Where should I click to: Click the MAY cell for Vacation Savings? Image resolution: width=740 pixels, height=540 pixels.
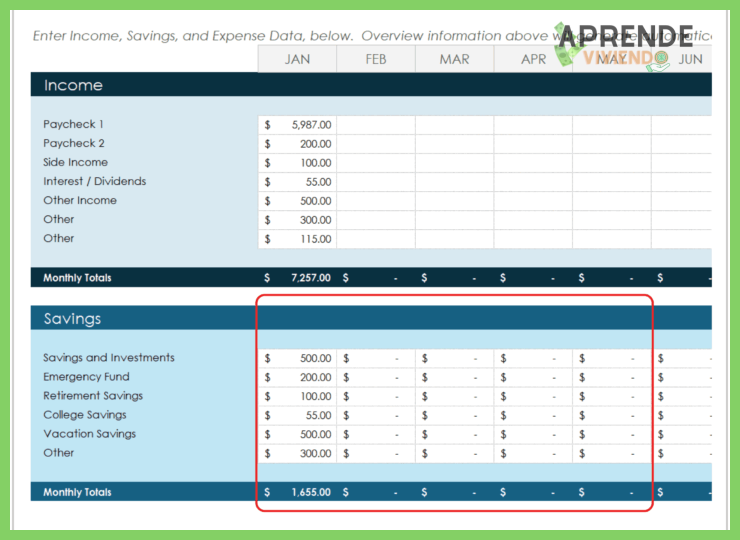pyautogui.click(x=612, y=434)
